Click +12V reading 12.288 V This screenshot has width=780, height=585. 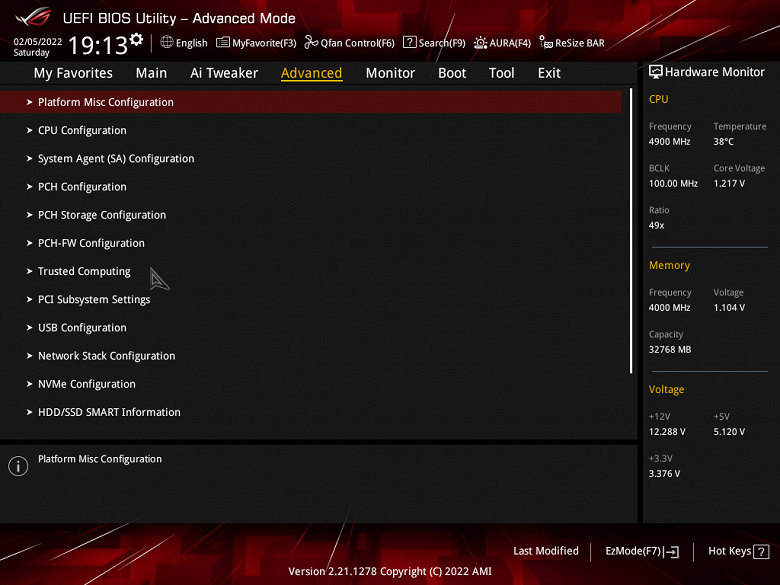(667, 432)
